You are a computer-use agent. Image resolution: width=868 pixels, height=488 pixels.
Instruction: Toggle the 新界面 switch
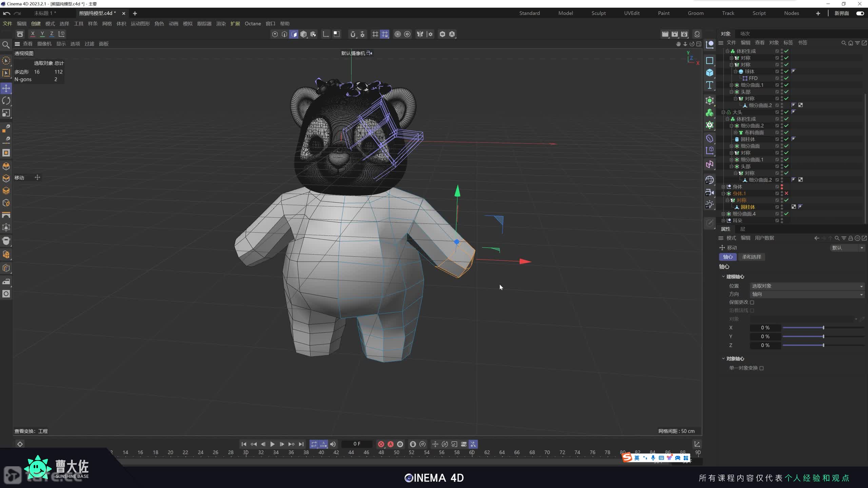[860, 13]
